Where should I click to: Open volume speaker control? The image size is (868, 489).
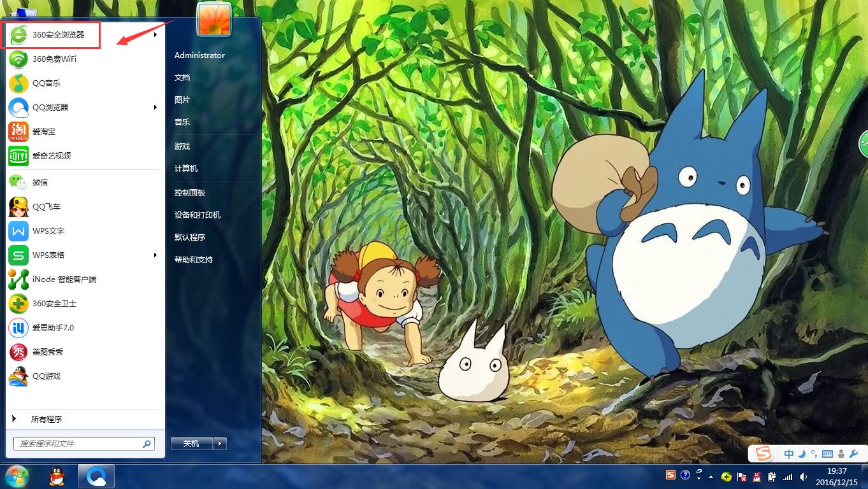point(804,476)
